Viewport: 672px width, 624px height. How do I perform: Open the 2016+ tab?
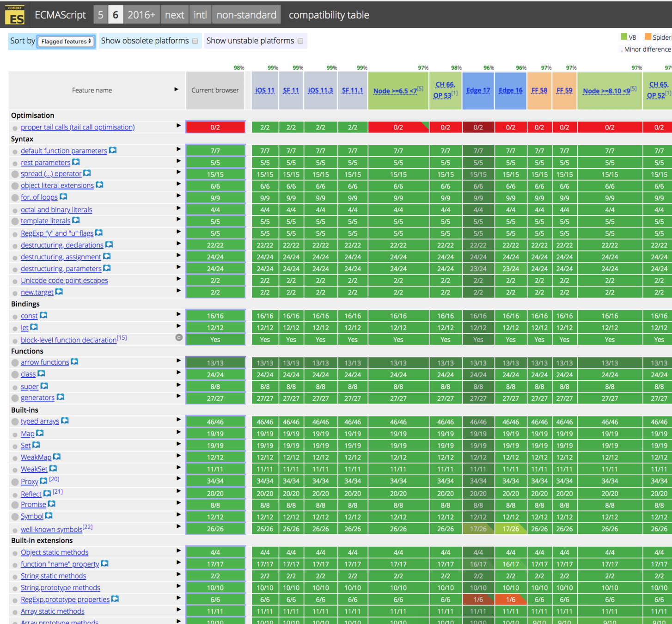pyautogui.click(x=141, y=15)
